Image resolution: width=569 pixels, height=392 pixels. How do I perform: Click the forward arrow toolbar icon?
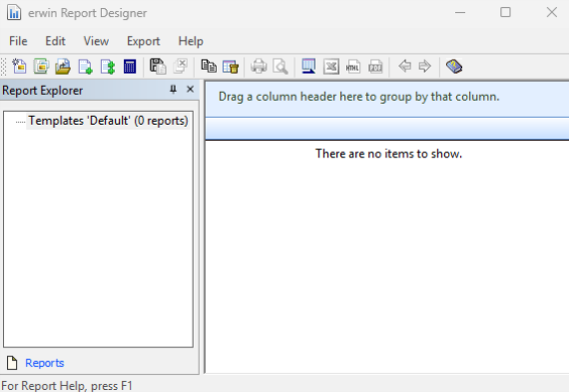424,67
